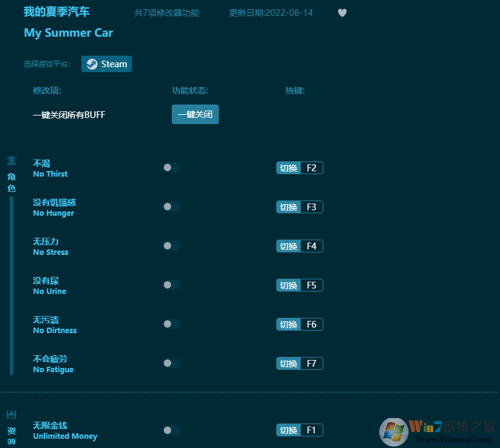Click the heart favorite icon at top

(342, 12)
